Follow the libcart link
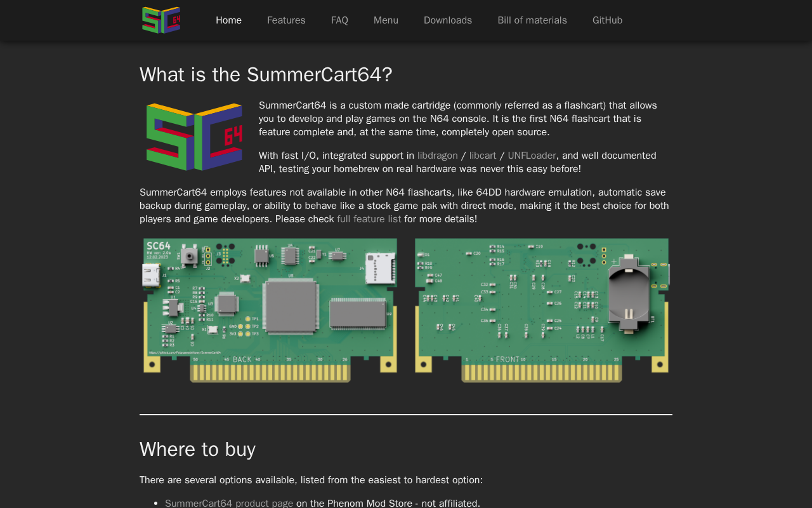The image size is (812, 508). point(483,156)
